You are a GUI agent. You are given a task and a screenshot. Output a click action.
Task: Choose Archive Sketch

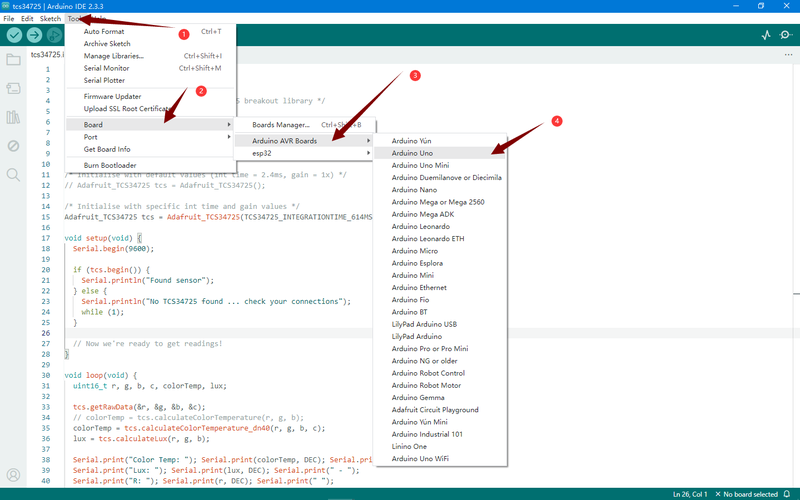tap(151, 44)
